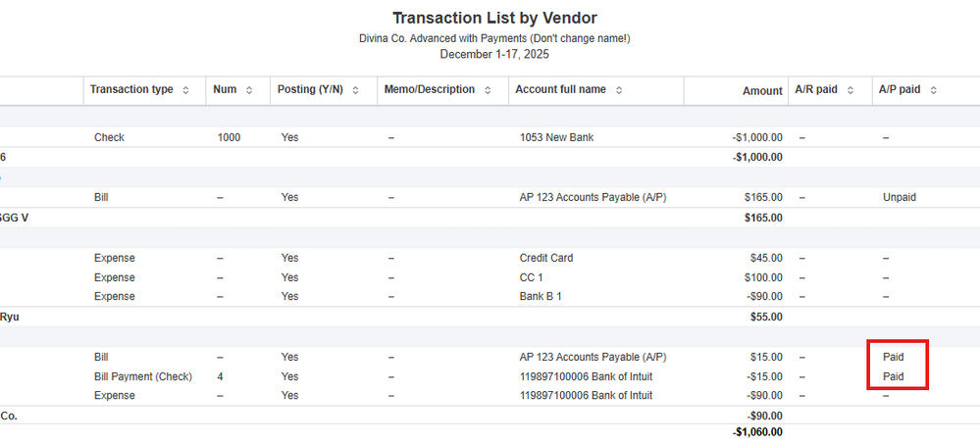Sort using the Account full name arrows
The width and height of the screenshot is (980, 443).
pyautogui.click(x=619, y=90)
